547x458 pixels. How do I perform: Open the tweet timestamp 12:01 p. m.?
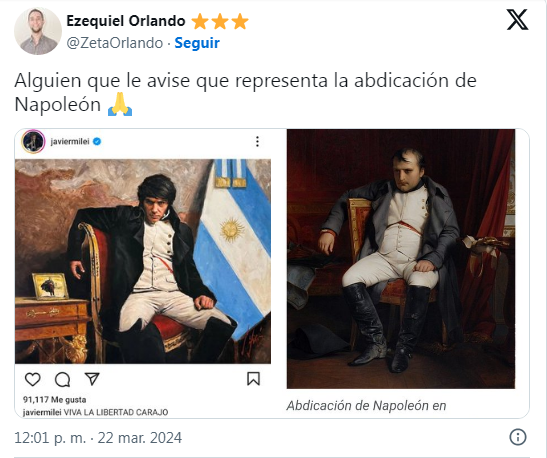[x=50, y=437]
